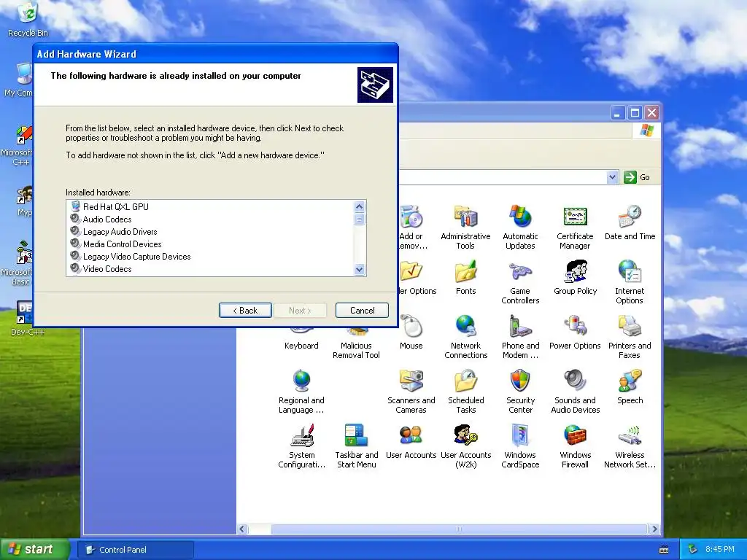Open Sounds and Audio Devices
Viewport: 747px width, 560px height.
click(x=575, y=392)
